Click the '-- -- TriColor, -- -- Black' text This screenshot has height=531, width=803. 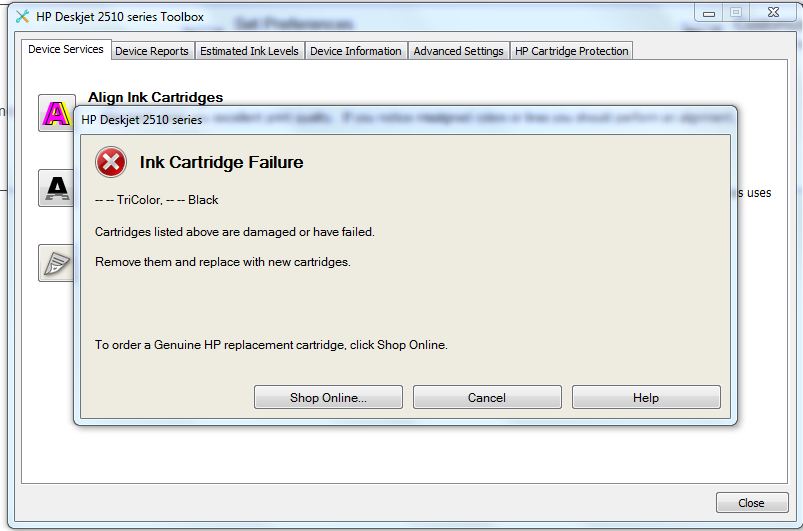click(x=157, y=200)
